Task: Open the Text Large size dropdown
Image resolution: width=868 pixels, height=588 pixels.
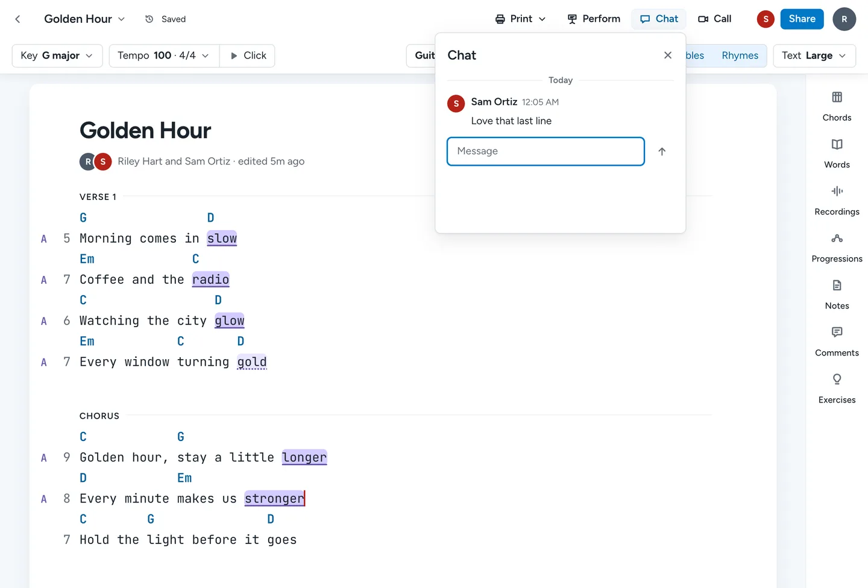Action: click(x=814, y=55)
